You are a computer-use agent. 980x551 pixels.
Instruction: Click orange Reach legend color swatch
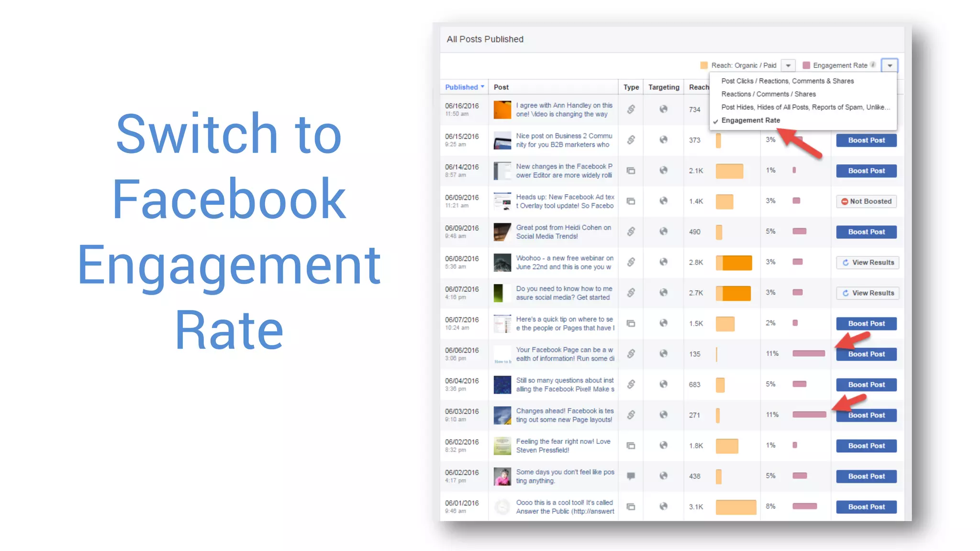[704, 66]
